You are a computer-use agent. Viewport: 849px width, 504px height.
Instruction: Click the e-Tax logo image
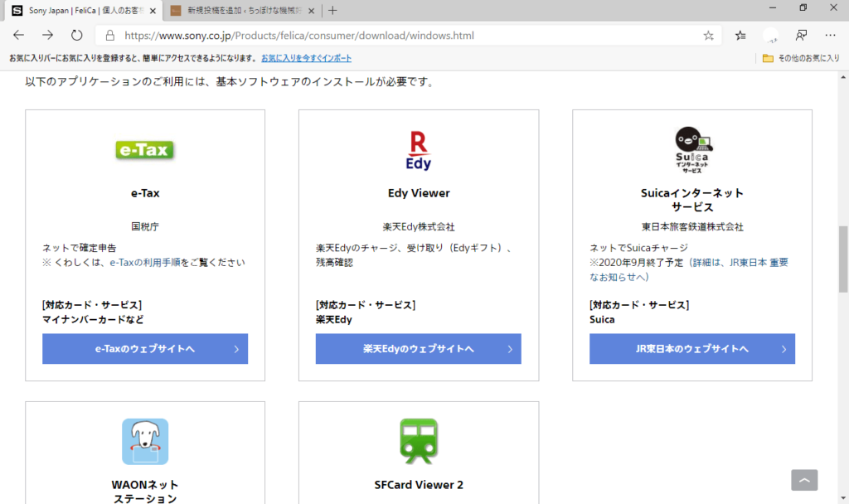coord(145,150)
